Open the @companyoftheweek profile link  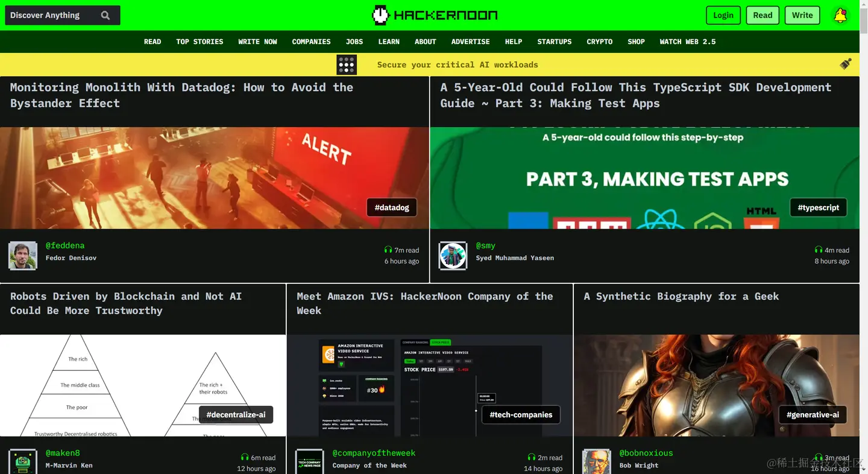pos(374,453)
